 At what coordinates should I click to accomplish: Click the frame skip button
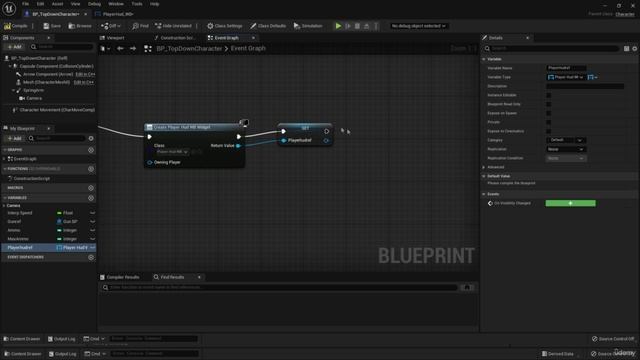point(348,26)
